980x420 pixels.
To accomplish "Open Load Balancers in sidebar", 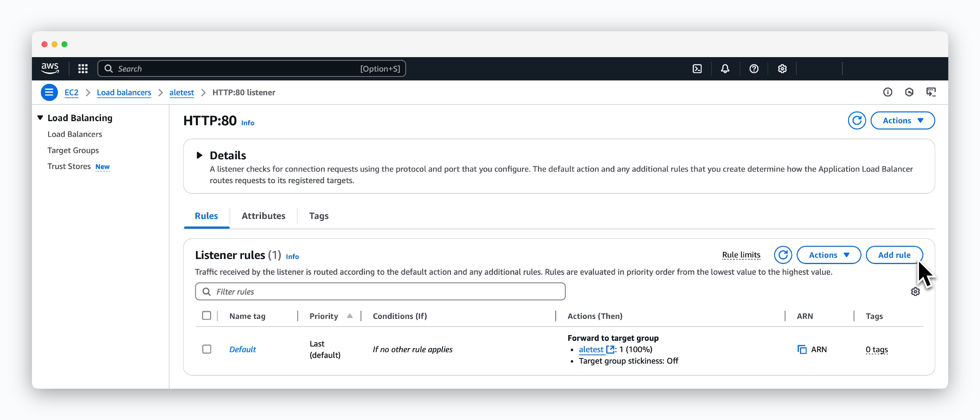I will click(x=75, y=134).
